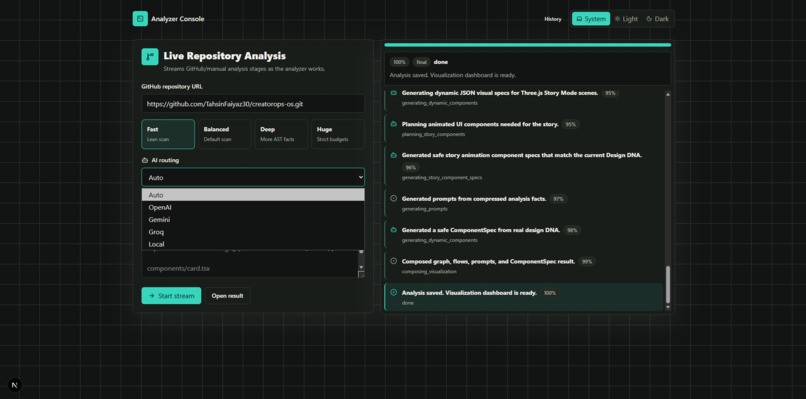
Task: Click the 100% badge in the last log row
Action: tap(549, 293)
